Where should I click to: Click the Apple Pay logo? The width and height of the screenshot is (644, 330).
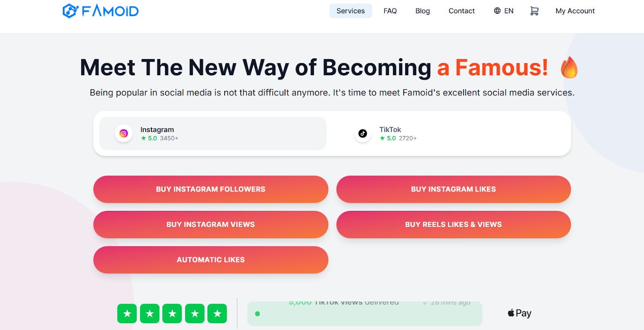pyautogui.click(x=520, y=313)
